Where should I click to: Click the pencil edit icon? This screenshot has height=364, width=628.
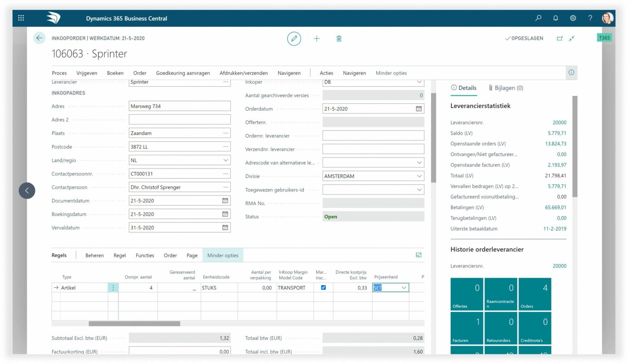[294, 38]
